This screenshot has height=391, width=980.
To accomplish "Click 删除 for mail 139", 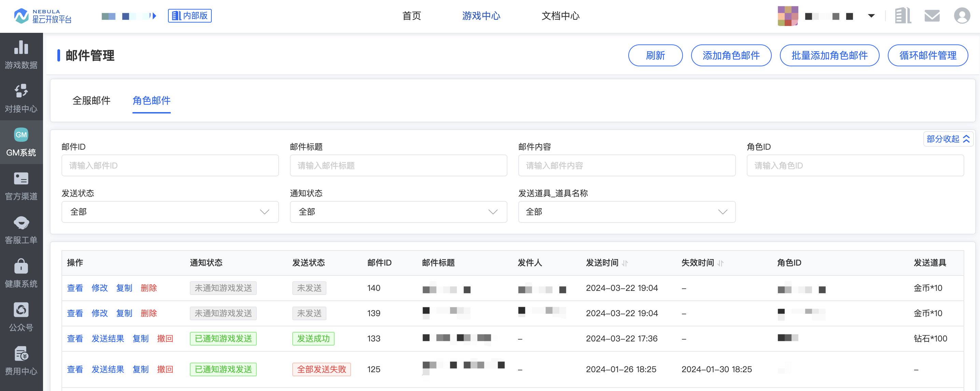I will (149, 313).
